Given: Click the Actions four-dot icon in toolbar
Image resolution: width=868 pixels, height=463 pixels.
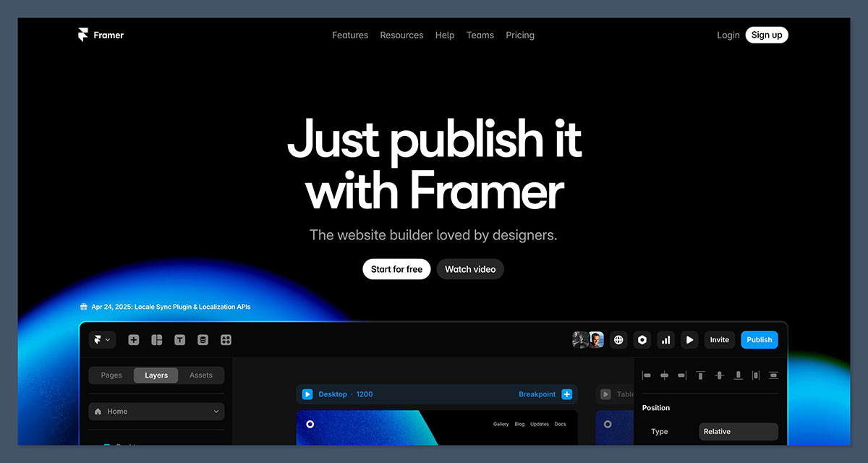Looking at the screenshot, I should pyautogui.click(x=226, y=340).
